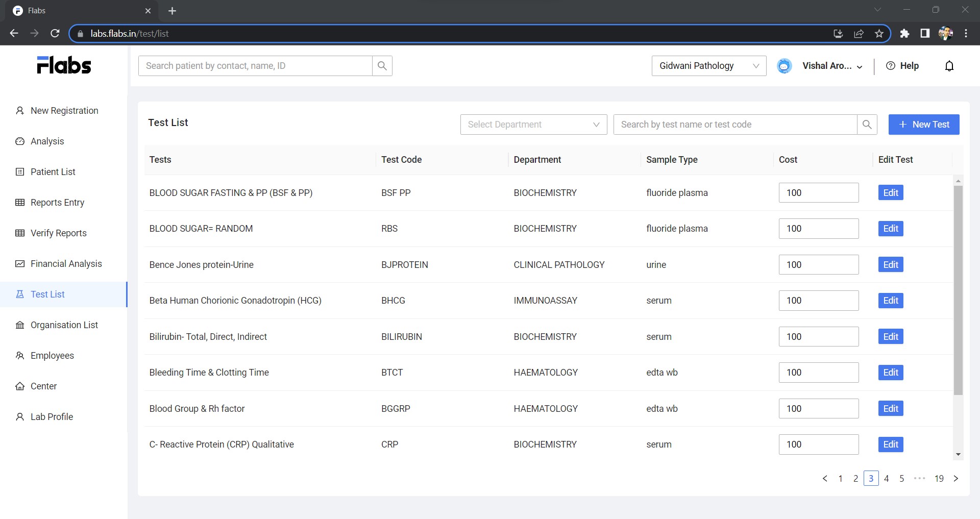Click the New Test button

pyautogui.click(x=924, y=125)
